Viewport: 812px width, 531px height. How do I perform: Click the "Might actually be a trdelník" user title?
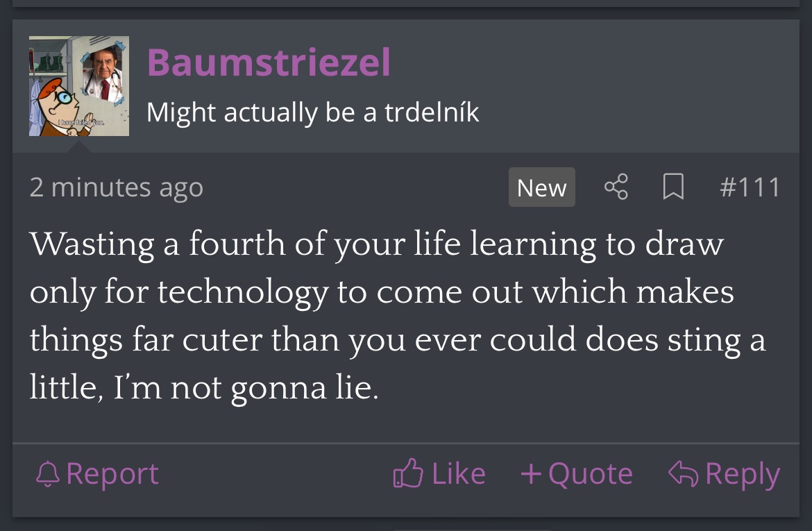tap(312, 112)
